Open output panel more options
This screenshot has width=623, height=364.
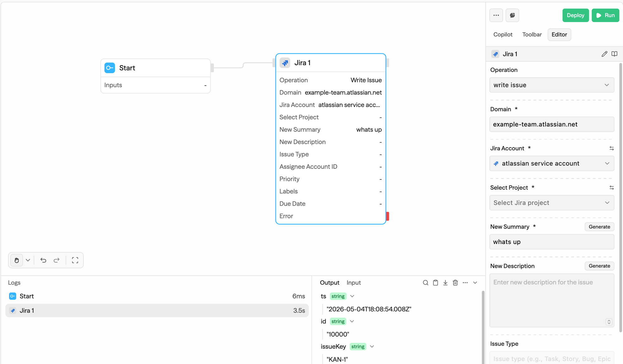click(465, 283)
